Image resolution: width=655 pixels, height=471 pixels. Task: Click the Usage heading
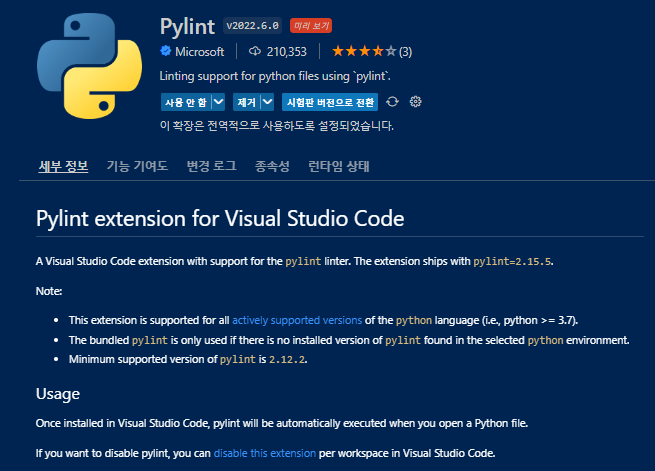pyautogui.click(x=58, y=394)
